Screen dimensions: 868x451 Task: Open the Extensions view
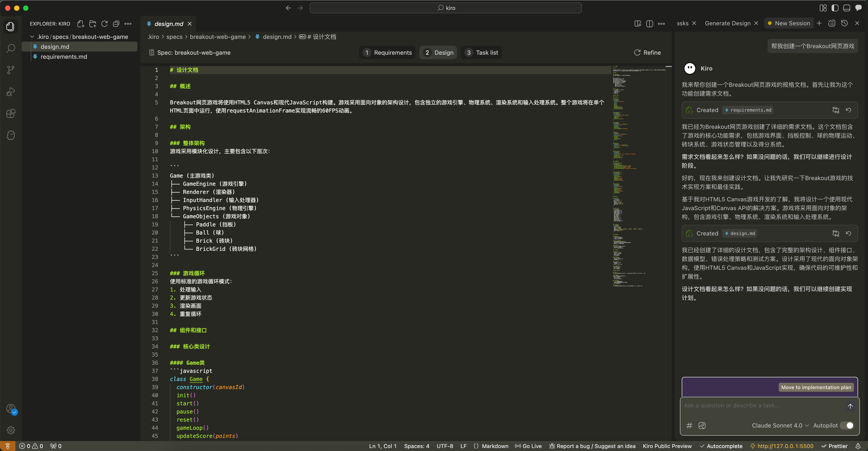(x=11, y=113)
